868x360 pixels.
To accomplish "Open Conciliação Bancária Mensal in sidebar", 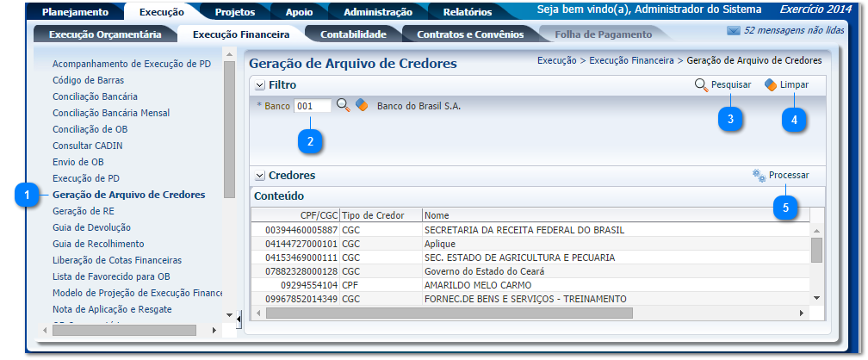I will (x=111, y=113).
